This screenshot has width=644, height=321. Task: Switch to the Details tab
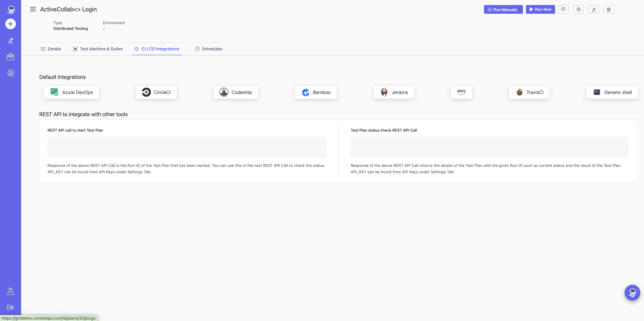click(x=51, y=49)
